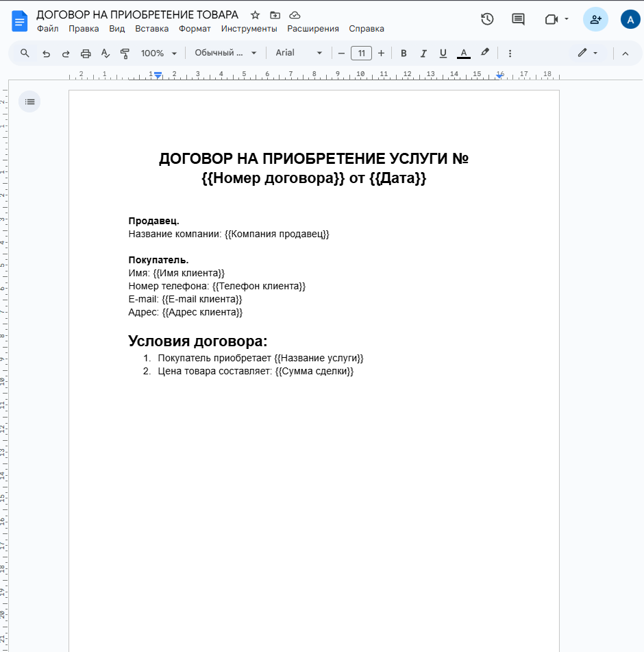Increase font size with plus button
644x652 pixels.
click(x=381, y=53)
